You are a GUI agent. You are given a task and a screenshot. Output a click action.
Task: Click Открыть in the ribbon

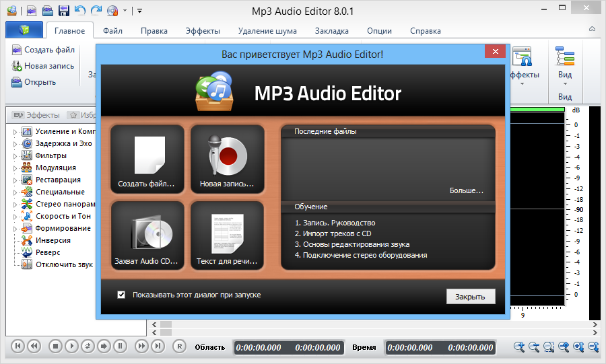(34, 82)
